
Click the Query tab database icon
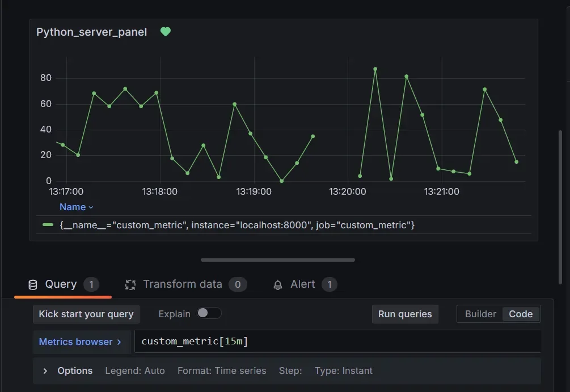(x=33, y=285)
